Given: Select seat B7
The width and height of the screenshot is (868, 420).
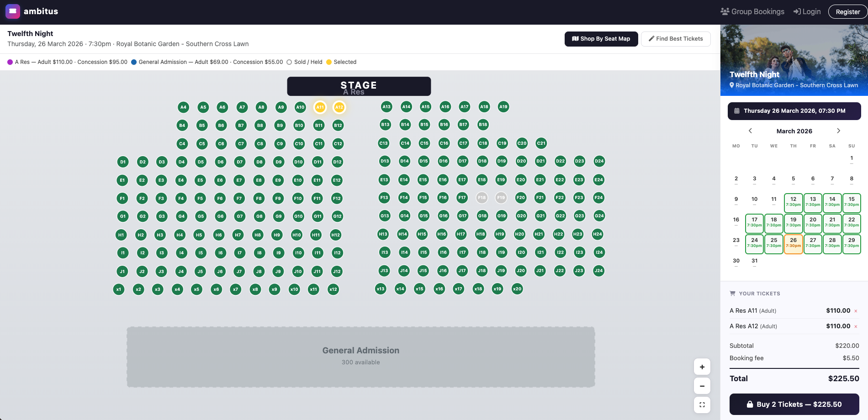Looking at the screenshot, I should (x=241, y=125).
